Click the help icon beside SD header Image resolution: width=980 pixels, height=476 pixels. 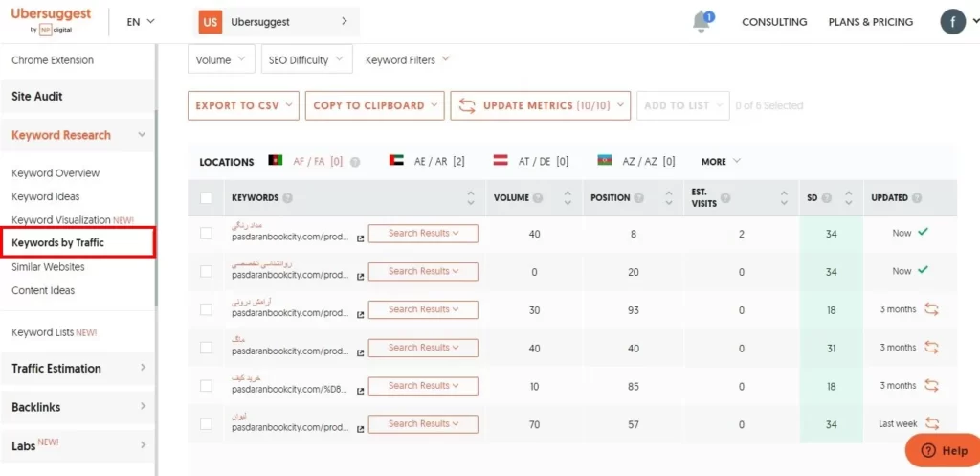[827, 197]
